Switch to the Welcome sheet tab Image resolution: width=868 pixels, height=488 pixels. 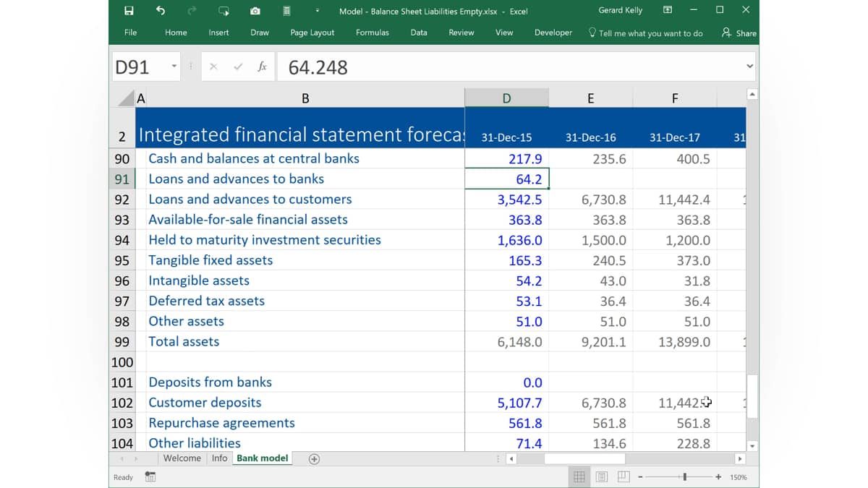click(x=182, y=458)
